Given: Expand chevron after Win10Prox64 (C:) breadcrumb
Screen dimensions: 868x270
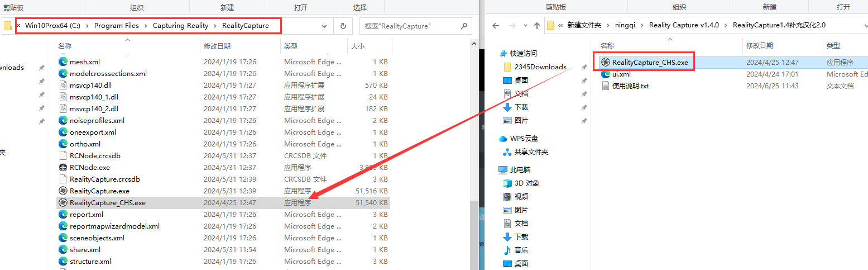Looking at the screenshot, I should click(x=88, y=26).
